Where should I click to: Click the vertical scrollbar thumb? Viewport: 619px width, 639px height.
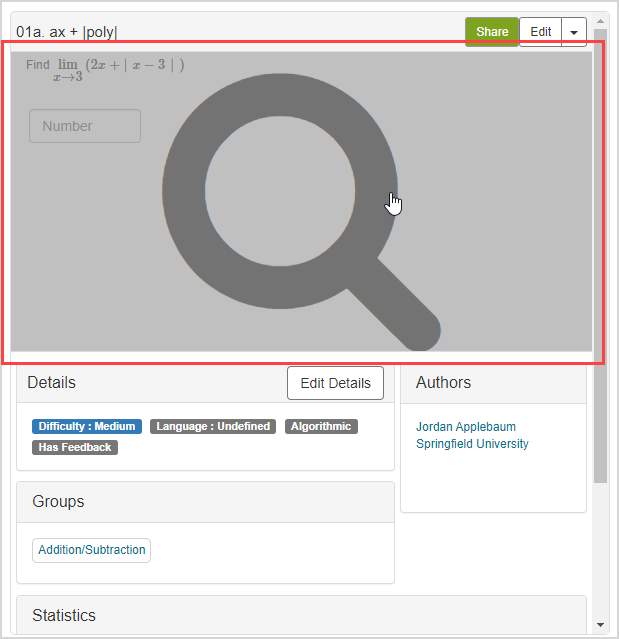[x=600, y=250]
